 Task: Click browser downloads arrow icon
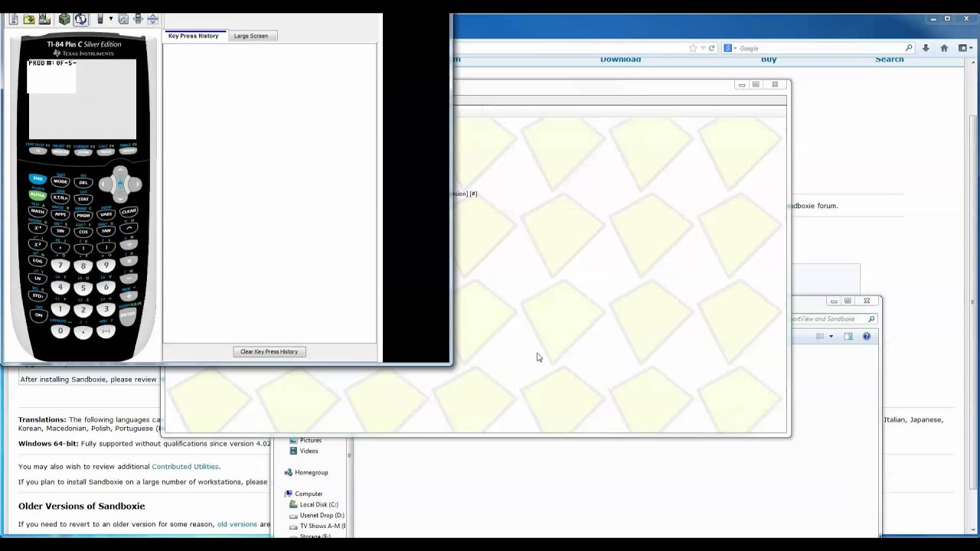click(x=926, y=48)
